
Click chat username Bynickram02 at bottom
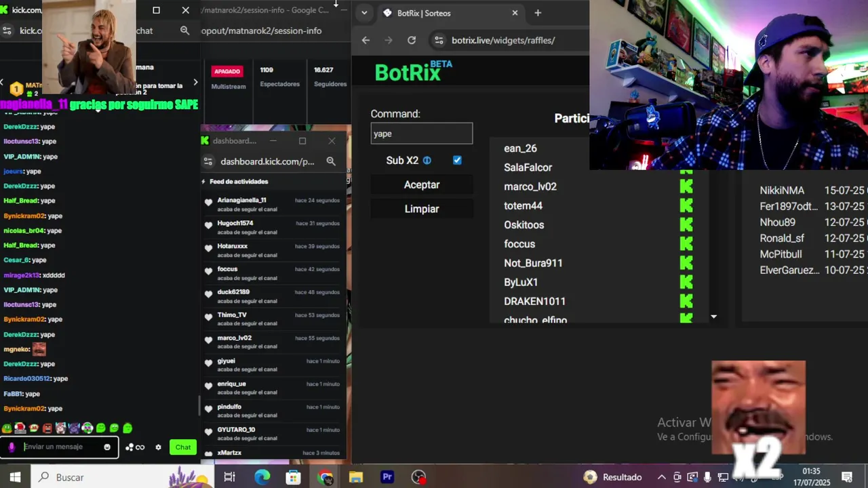(x=24, y=409)
